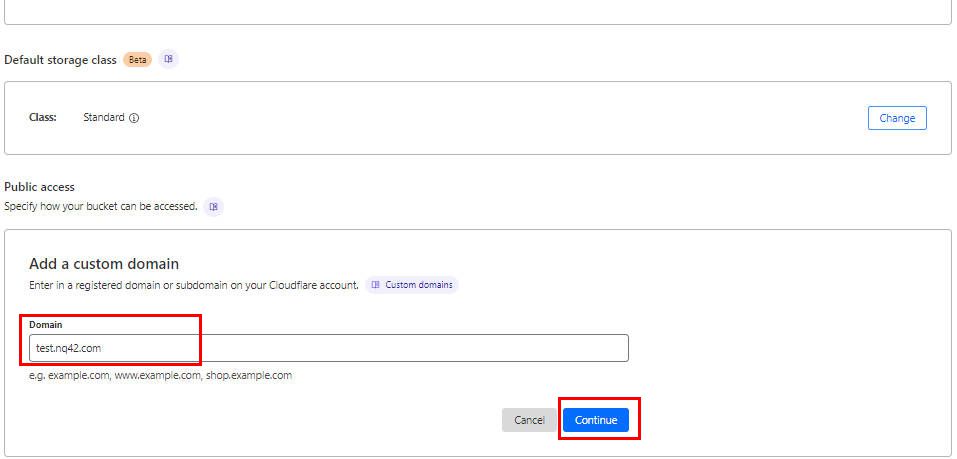Click the blue Continue button
Image resolution: width=957 pixels, height=459 pixels.
click(x=596, y=420)
